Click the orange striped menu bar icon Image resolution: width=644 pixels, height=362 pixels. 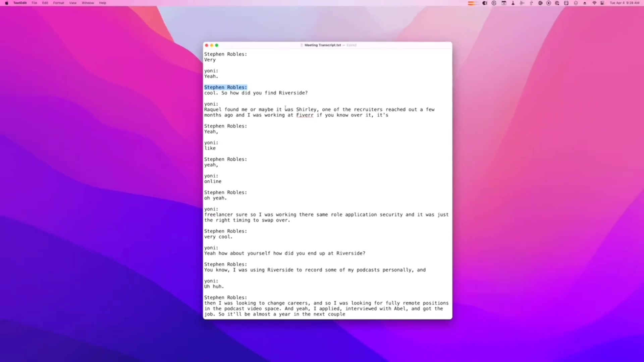(472, 3)
